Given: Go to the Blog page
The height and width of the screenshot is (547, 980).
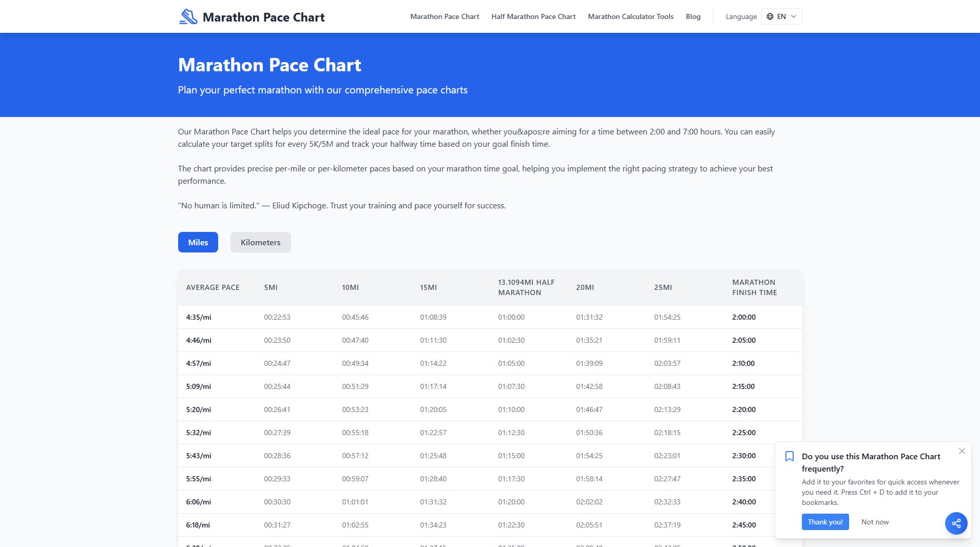Looking at the screenshot, I should pyautogui.click(x=693, y=16).
